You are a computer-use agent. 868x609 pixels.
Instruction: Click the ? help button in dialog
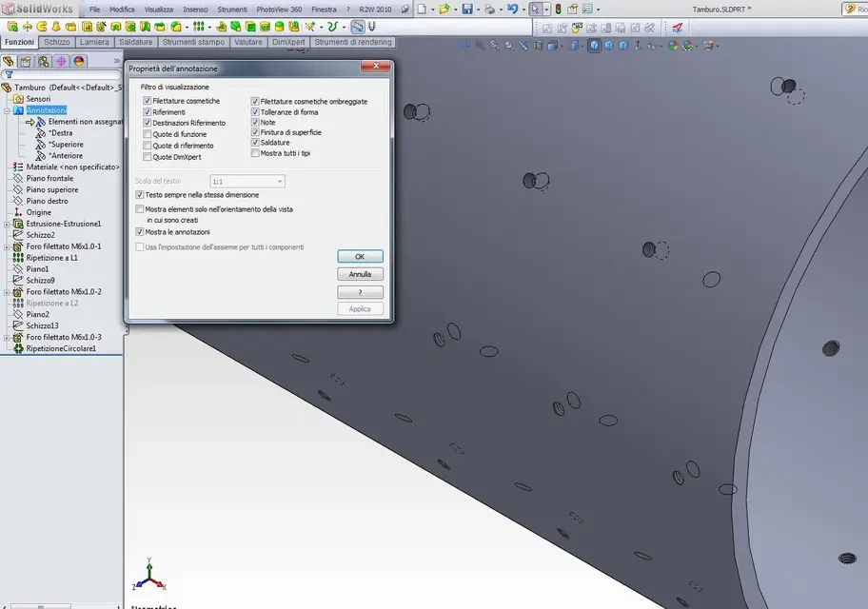click(x=360, y=292)
